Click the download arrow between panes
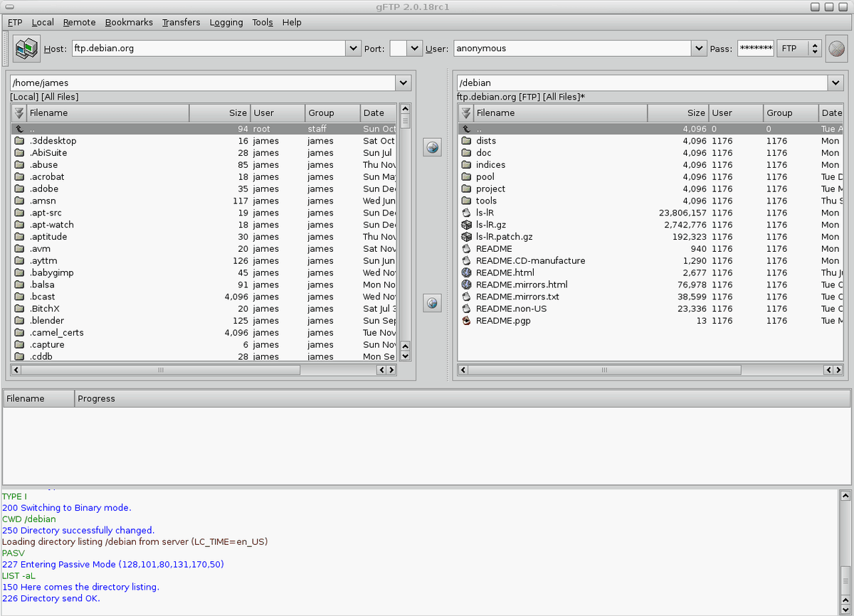The width and height of the screenshot is (854, 616). (x=432, y=303)
